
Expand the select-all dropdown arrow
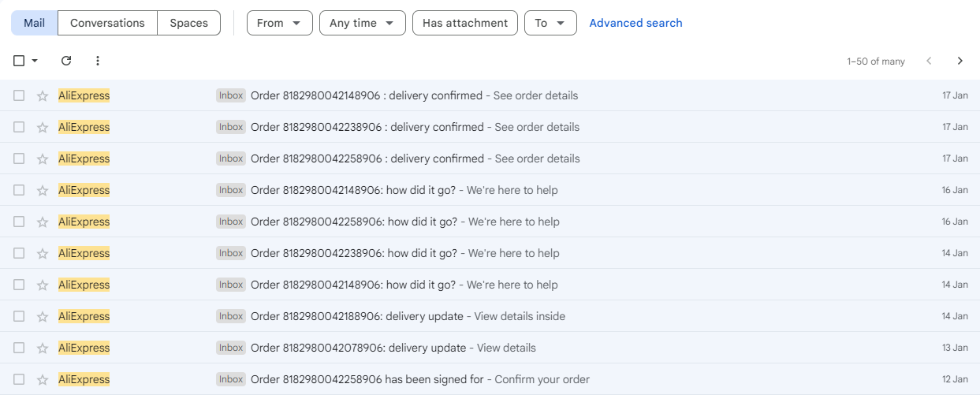[35, 61]
